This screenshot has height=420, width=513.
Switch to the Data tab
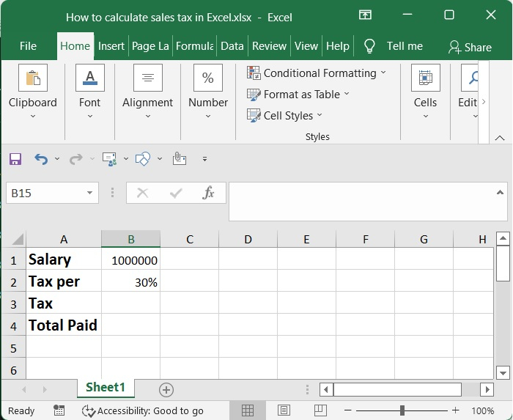point(232,45)
